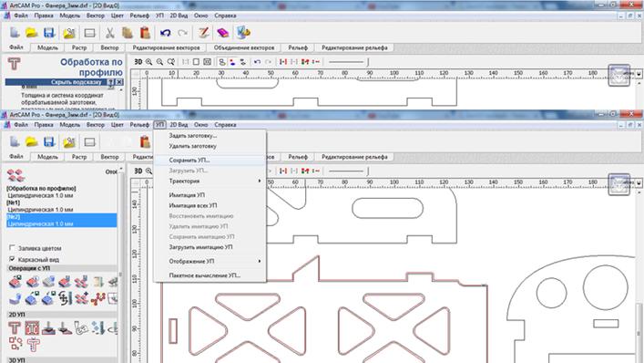Click Paste clipboard icon in background window toolbar
Viewport: 644px width, 363px height.
click(x=145, y=33)
